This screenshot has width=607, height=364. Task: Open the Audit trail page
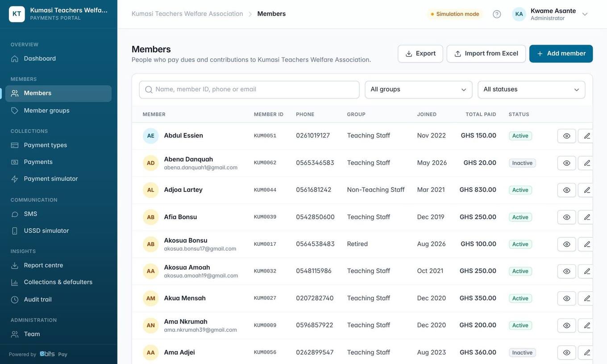(x=58, y=299)
